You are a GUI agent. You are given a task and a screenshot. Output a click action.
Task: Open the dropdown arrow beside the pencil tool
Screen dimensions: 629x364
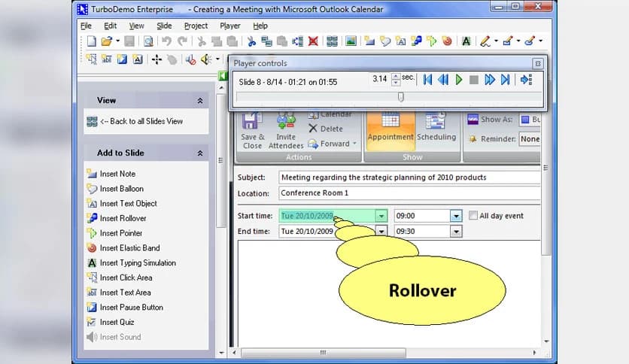[x=497, y=41]
